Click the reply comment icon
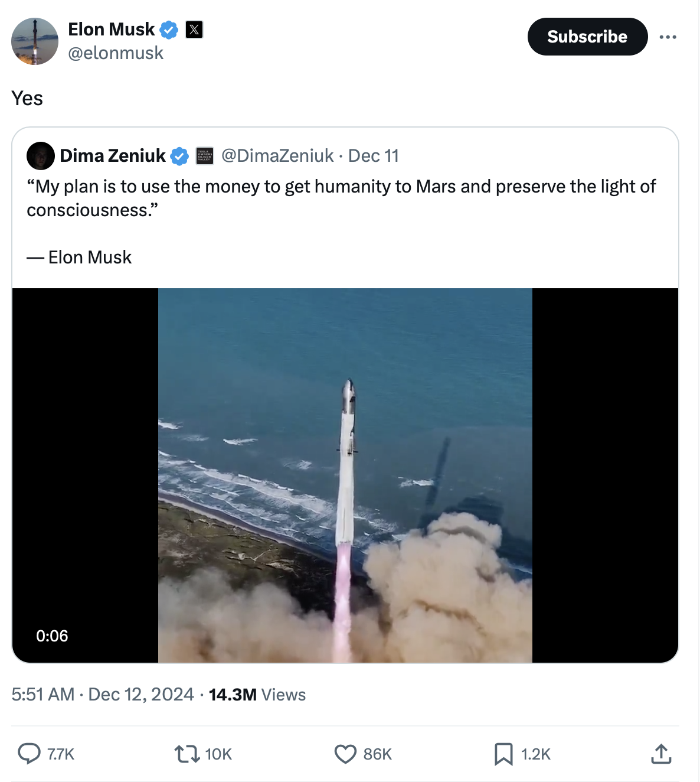700x782 pixels. point(29,754)
